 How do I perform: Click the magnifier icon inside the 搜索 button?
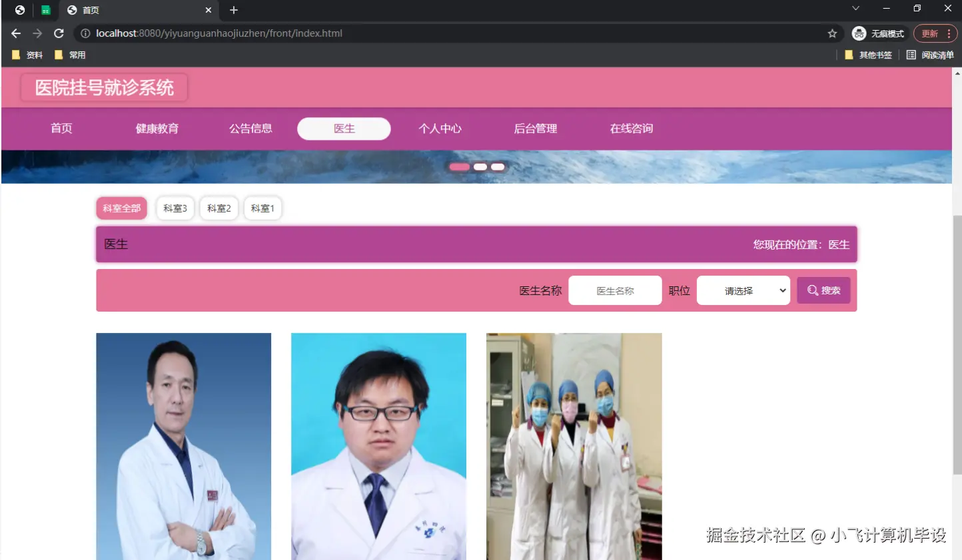click(812, 290)
